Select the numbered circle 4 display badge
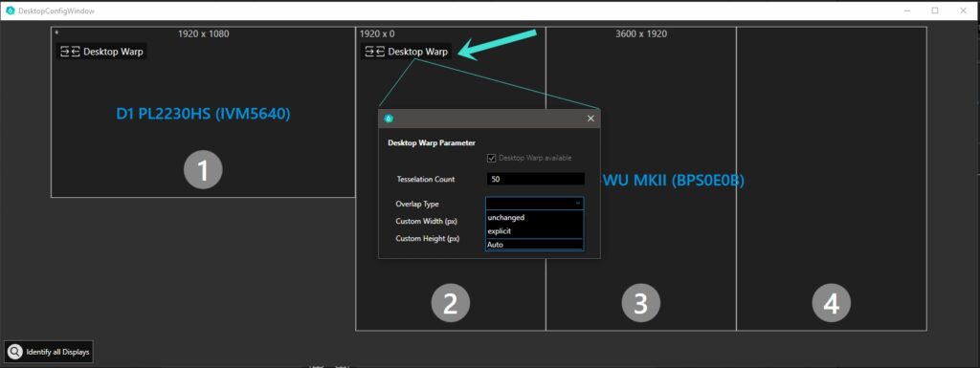Viewport: 980px width, 368px height. coord(832,303)
